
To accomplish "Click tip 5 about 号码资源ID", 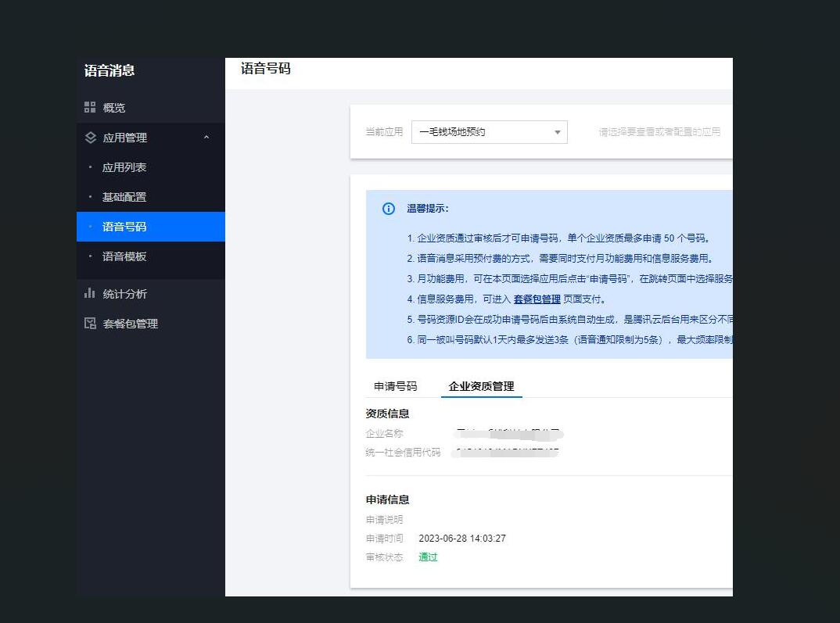I will tap(569, 320).
